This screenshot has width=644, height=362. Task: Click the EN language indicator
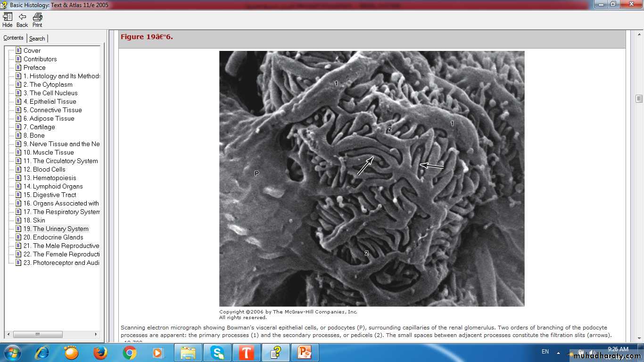tap(545, 352)
